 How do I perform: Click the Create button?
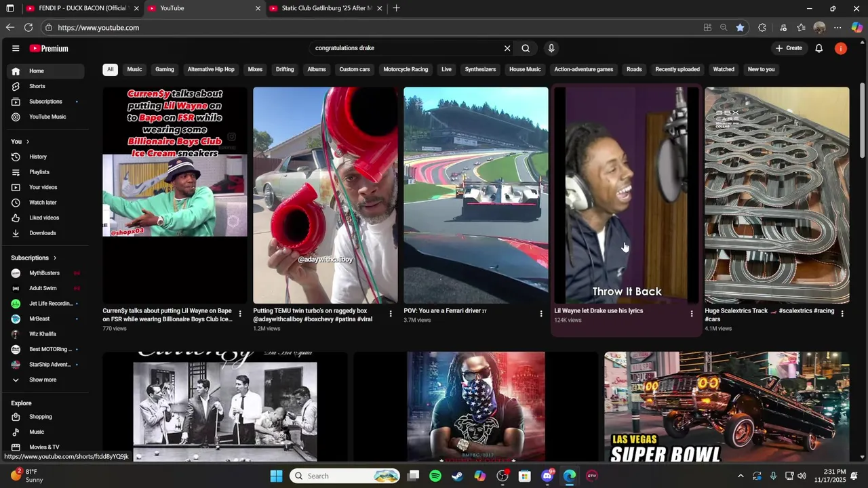789,48
